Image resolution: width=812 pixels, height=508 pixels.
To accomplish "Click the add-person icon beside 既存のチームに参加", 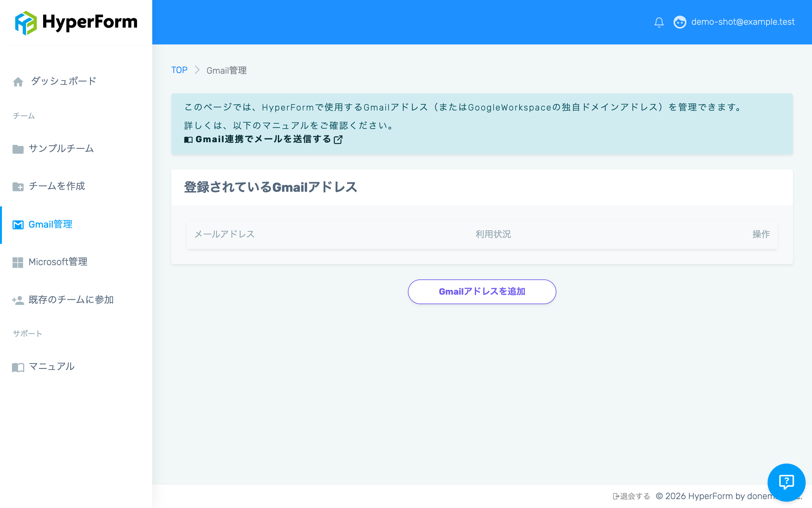I will pos(18,300).
